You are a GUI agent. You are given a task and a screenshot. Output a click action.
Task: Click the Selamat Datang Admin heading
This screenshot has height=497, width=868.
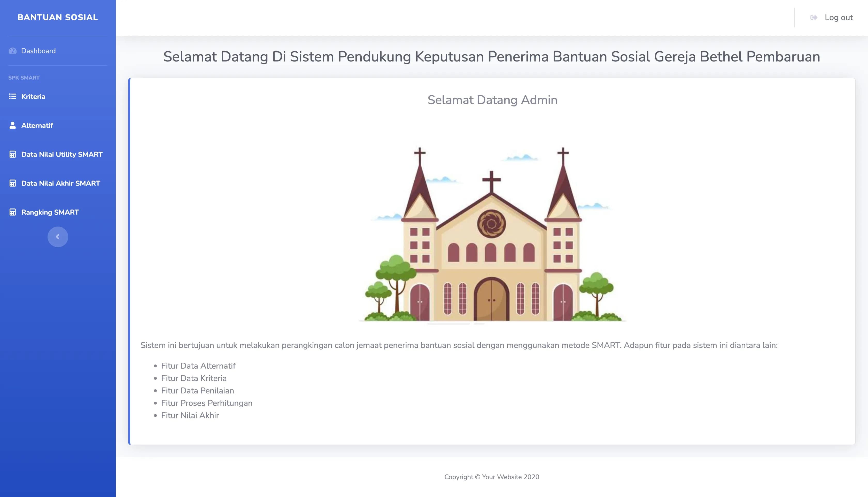(492, 100)
